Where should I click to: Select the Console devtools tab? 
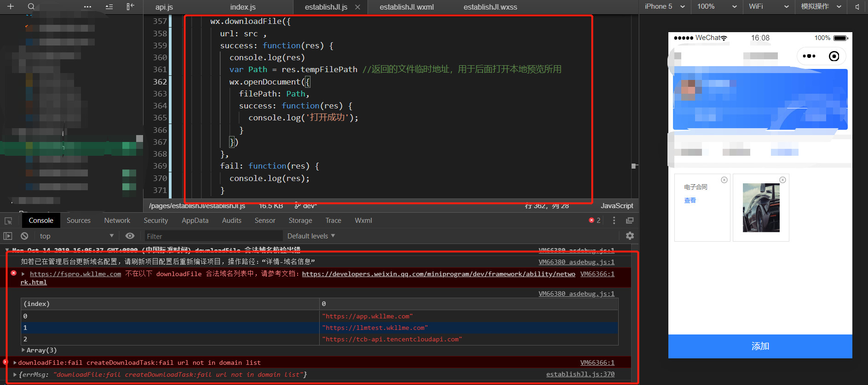click(x=41, y=221)
